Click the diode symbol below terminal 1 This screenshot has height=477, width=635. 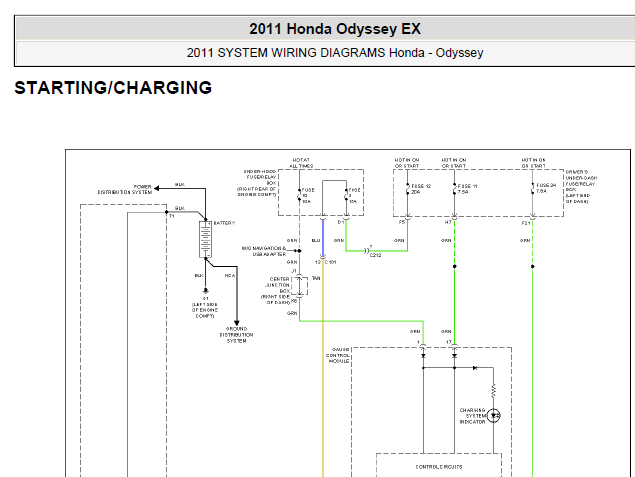click(423, 356)
